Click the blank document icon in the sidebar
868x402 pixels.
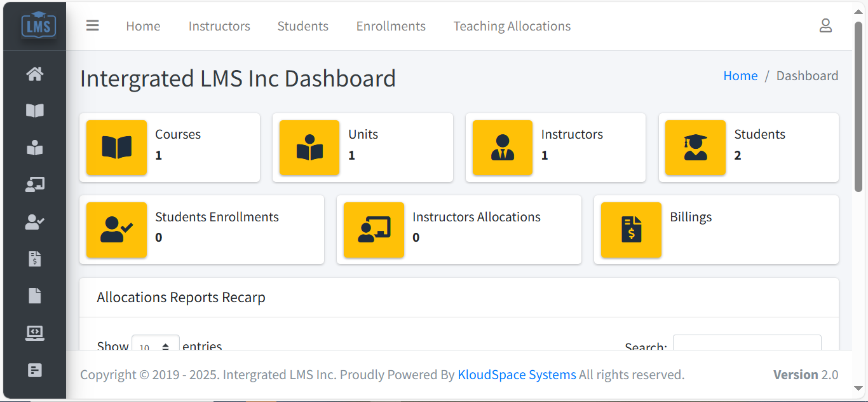pyautogui.click(x=34, y=295)
